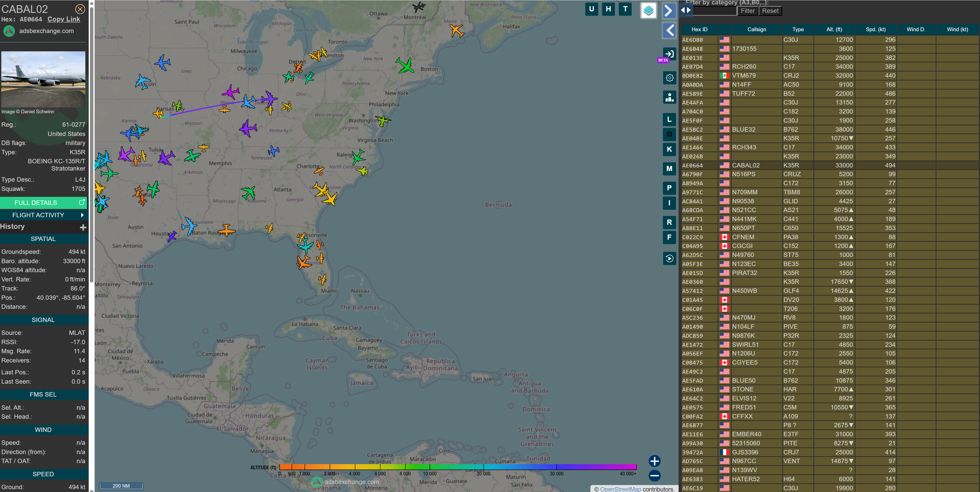Open the map layers selector

[648, 10]
